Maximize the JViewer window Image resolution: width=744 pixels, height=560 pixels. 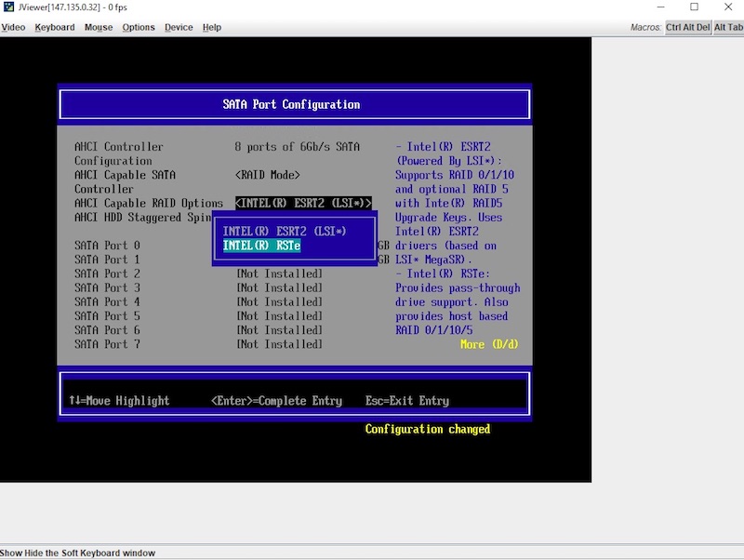tap(694, 7)
